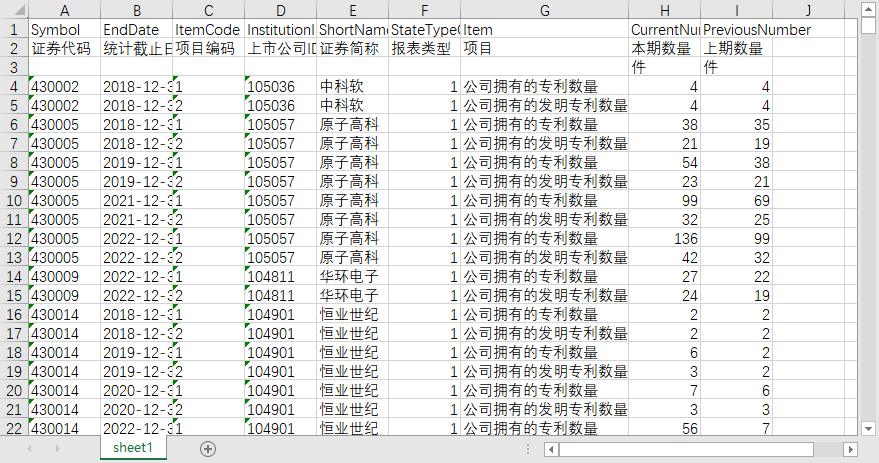The width and height of the screenshot is (879, 463).
Task: Select column B header
Action: [137, 10]
